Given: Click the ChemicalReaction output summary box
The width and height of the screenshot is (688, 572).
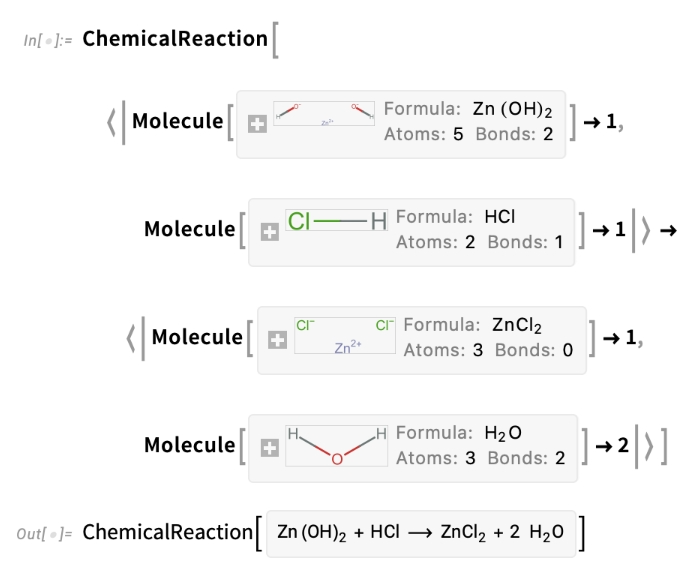Looking at the screenshot, I should (x=421, y=533).
